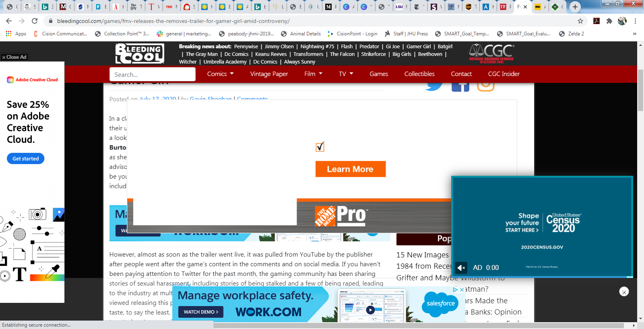Click the checkmark box in Home Depot ad
This screenshot has height=329, width=644.
coord(320,147)
